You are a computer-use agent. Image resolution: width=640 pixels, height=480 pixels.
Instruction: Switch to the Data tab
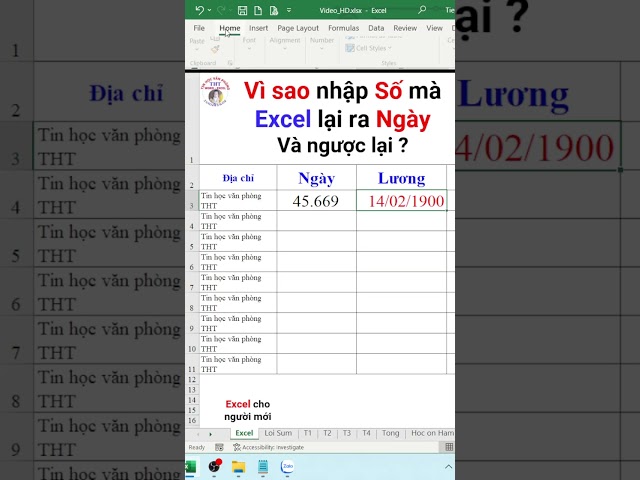click(x=376, y=28)
